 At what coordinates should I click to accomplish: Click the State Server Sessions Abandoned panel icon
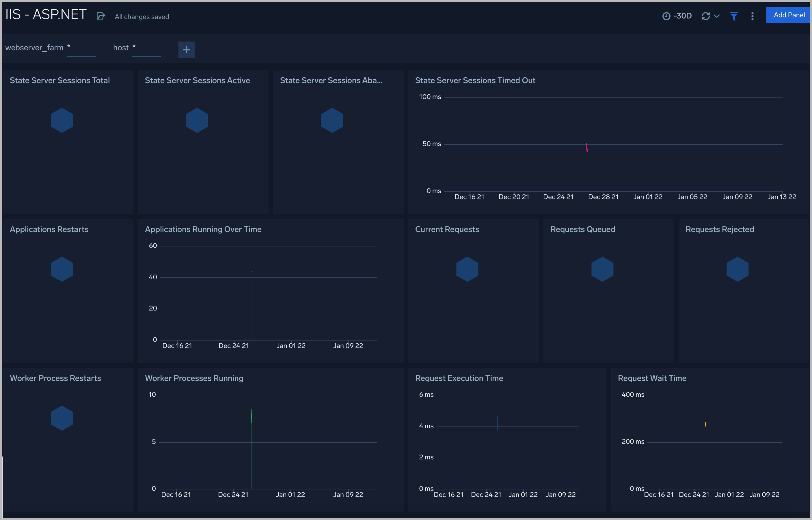(x=332, y=120)
